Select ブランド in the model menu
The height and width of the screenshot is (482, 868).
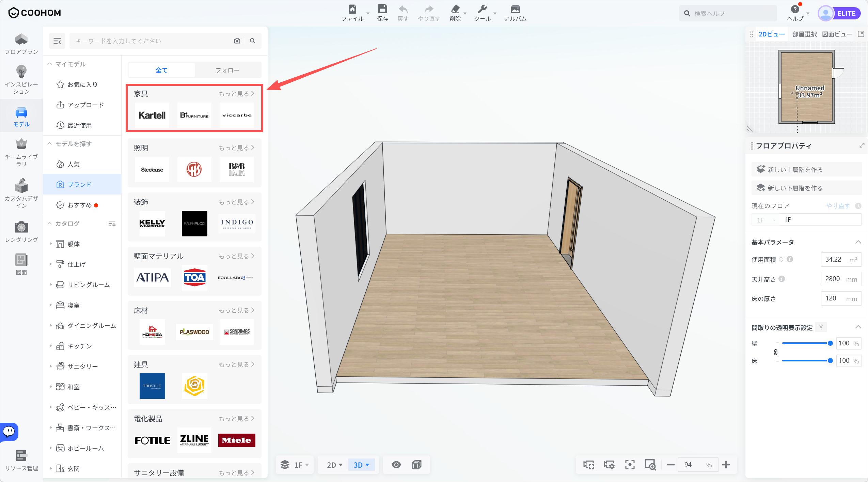(82, 184)
